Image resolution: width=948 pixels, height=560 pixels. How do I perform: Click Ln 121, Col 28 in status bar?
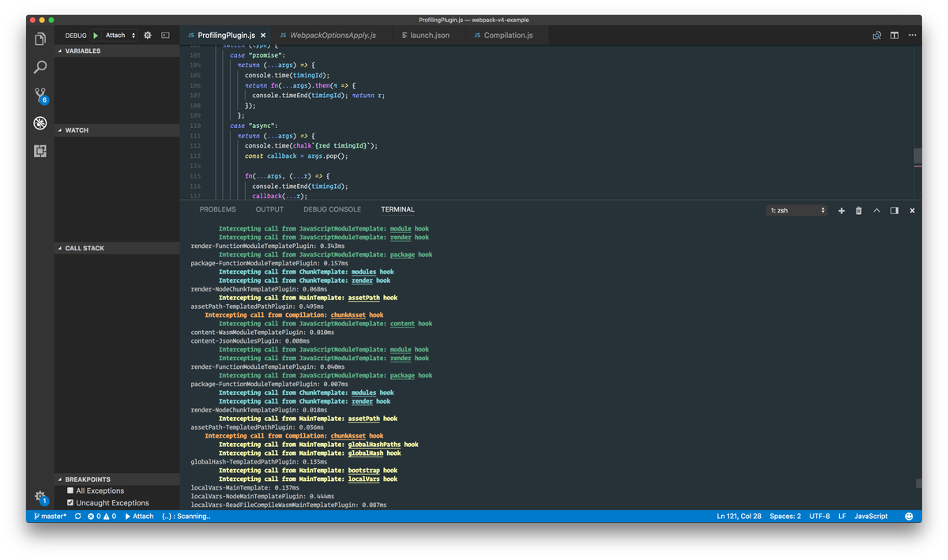click(739, 516)
